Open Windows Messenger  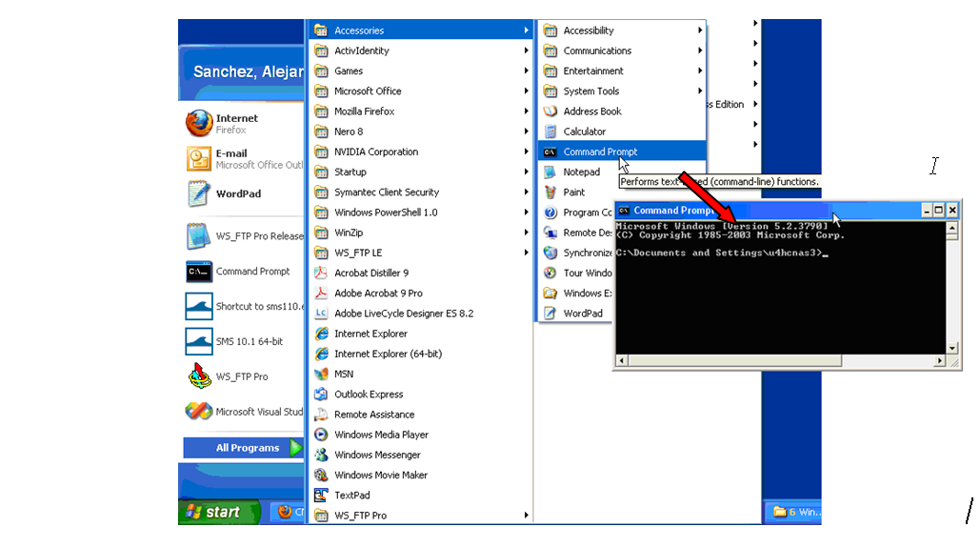click(422, 455)
